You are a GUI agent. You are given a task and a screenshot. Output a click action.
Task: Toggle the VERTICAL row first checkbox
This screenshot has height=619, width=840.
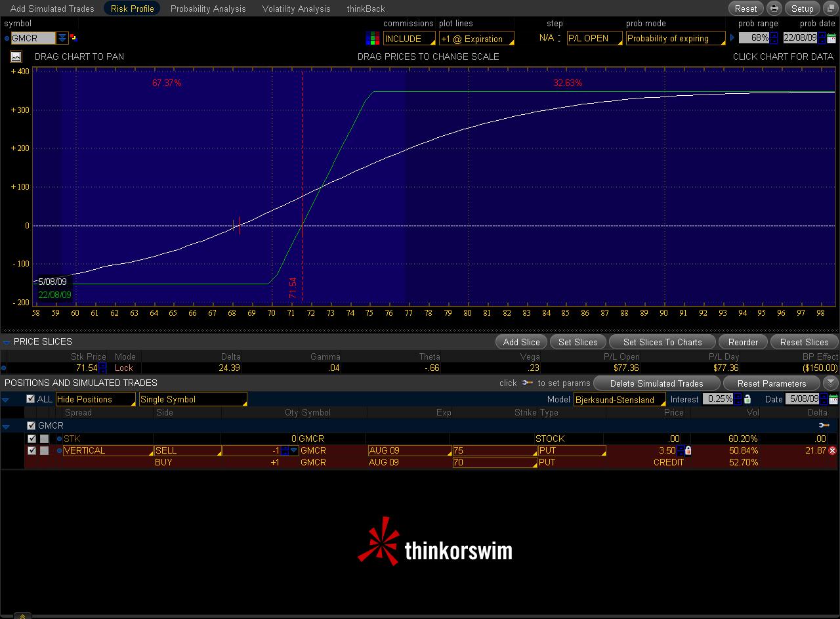pos(31,450)
